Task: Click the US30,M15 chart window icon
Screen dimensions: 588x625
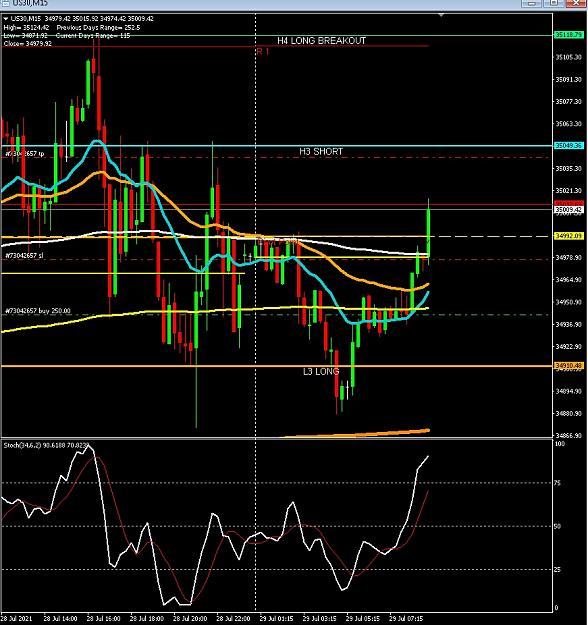Action: tap(6, 2)
